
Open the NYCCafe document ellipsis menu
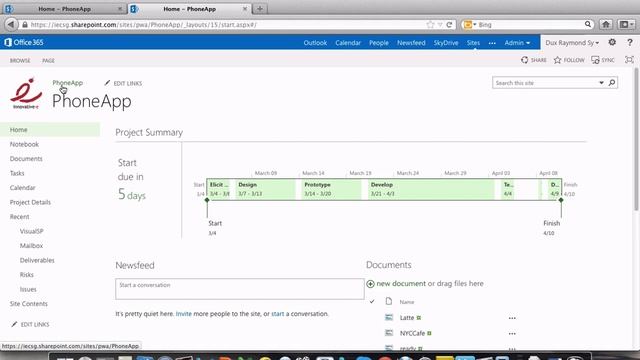point(512,333)
